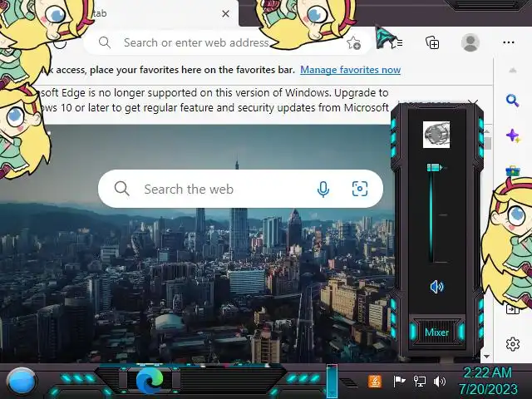The width and height of the screenshot is (532, 399).
Task: Open the Start orb
Action: pyautogui.click(x=22, y=382)
